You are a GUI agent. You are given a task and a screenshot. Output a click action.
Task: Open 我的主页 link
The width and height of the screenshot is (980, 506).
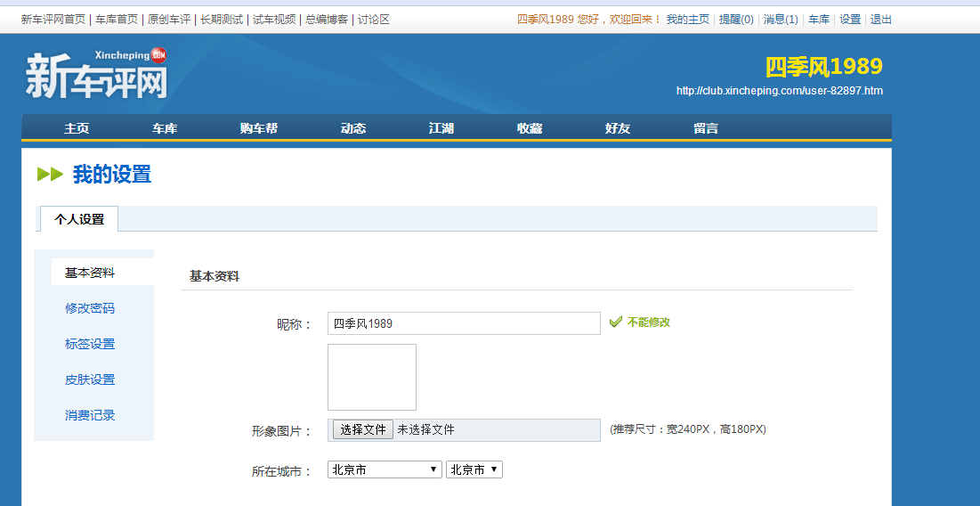click(x=687, y=20)
